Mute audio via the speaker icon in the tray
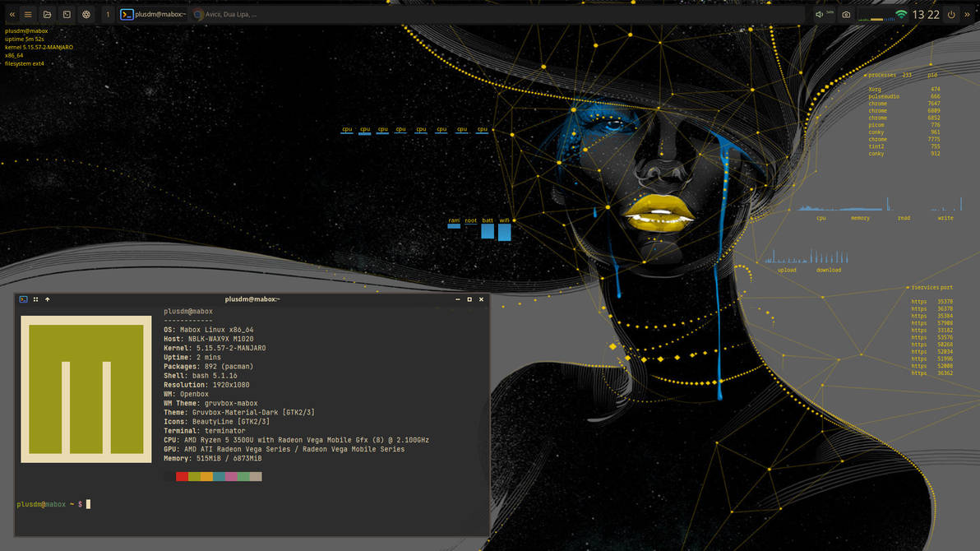 click(819, 14)
